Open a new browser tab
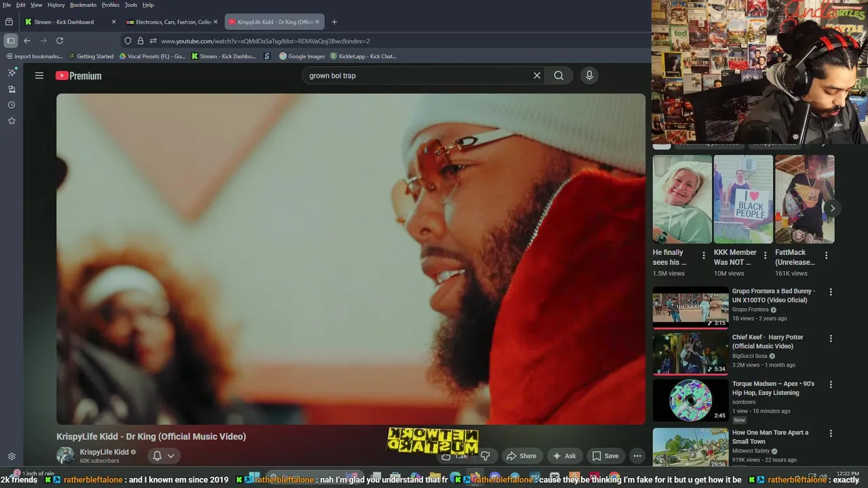The width and height of the screenshot is (868, 488). (334, 22)
